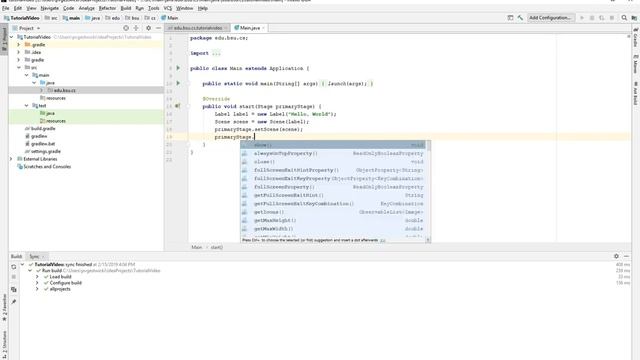This screenshot has height=360, width=640.
Task: Hide the Project panel with minus icon
Action: (158, 28)
